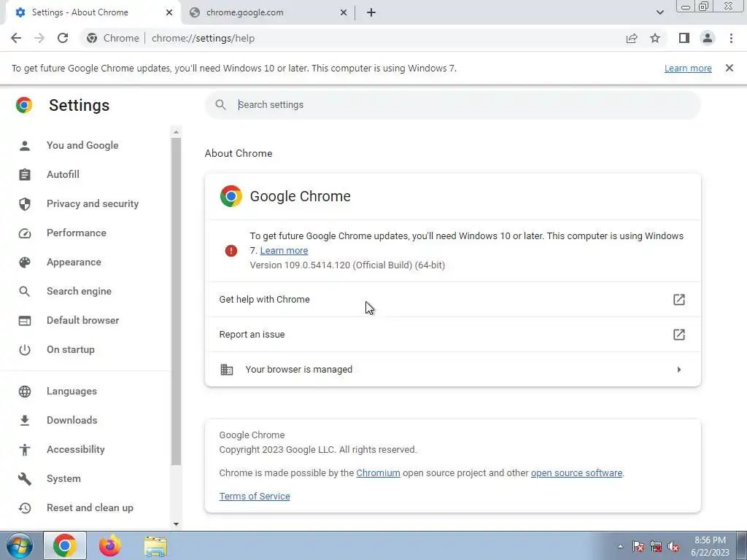
Task: Open the tab search dropdown arrow
Action: click(659, 12)
